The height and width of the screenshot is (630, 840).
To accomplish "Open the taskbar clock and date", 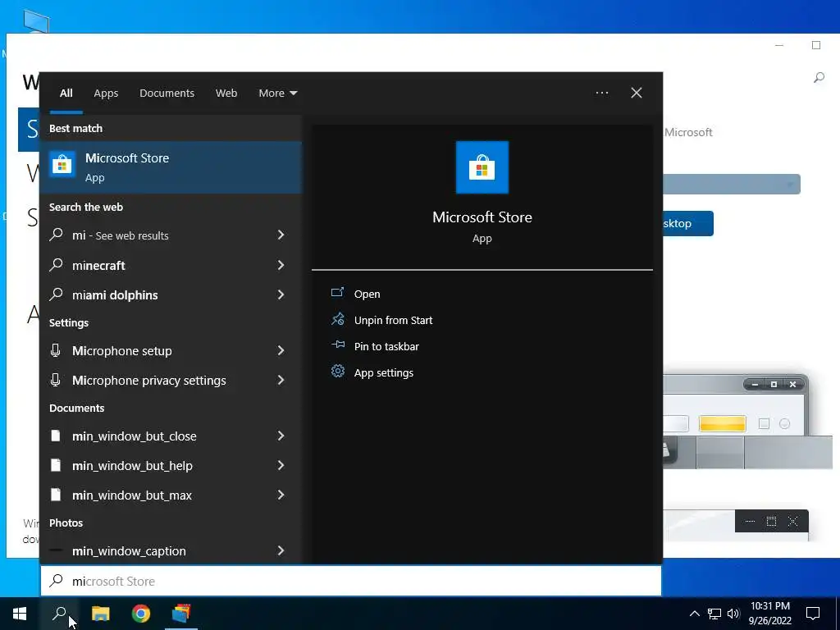I will click(x=769, y=614).
